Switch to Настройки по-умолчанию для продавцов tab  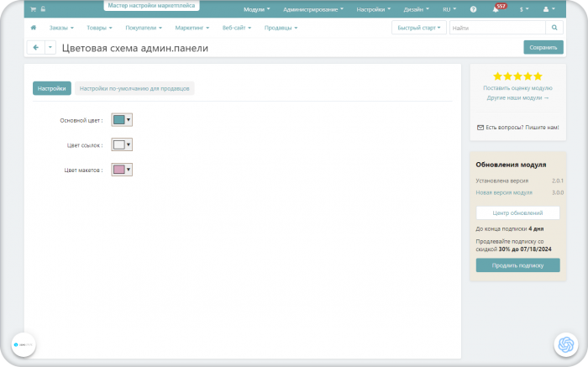pyautogui.click(x=134, y=88)
